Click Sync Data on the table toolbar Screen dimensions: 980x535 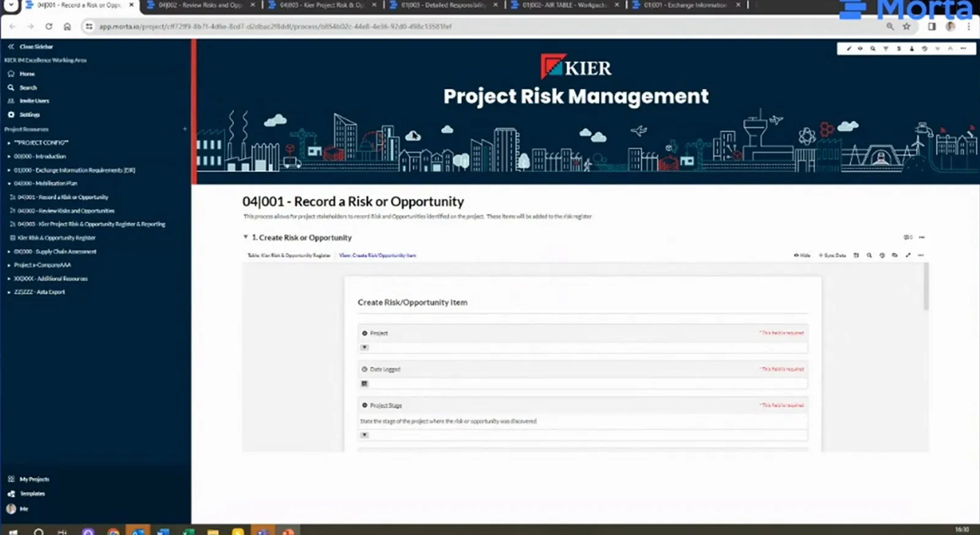[832, 255]
